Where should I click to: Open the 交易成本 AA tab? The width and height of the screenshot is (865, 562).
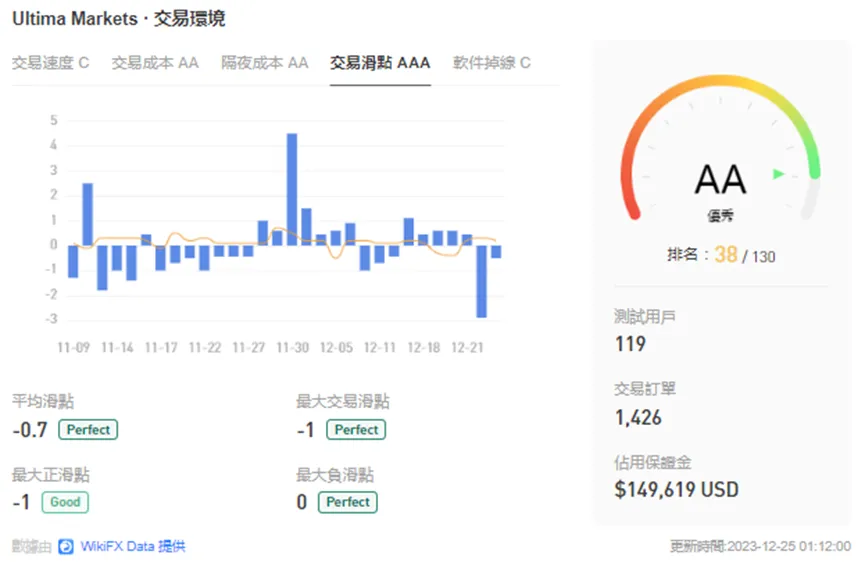[155, 63]
